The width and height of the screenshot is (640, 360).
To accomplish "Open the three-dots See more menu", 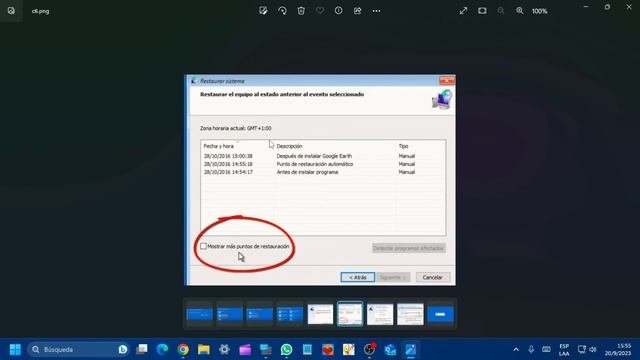I will click(x=376, y=11).
